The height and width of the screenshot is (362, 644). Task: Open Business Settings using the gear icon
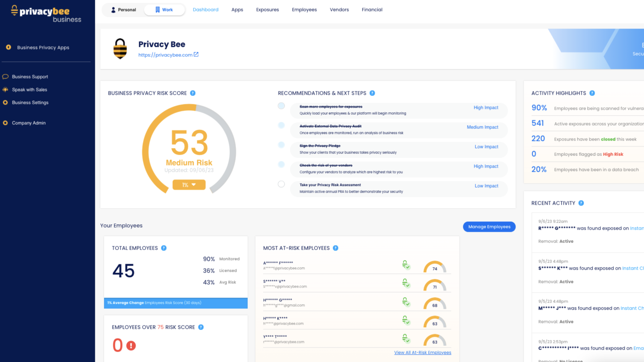tap(5, 102)
